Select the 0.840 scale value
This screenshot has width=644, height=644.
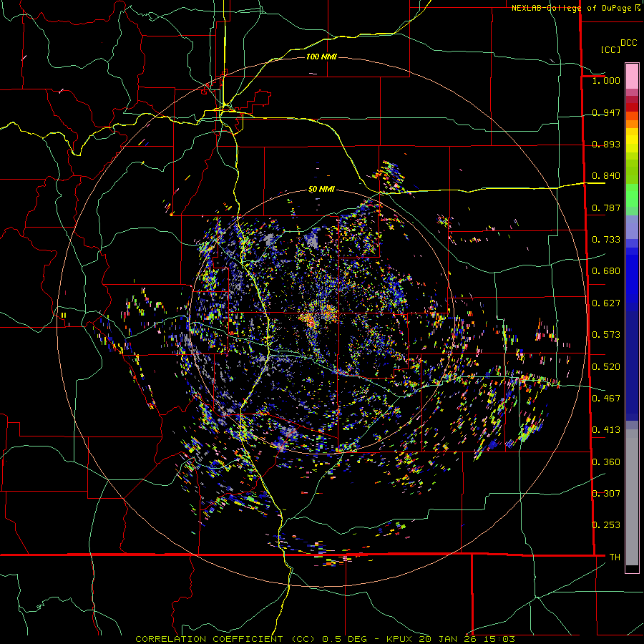point(606,176)
